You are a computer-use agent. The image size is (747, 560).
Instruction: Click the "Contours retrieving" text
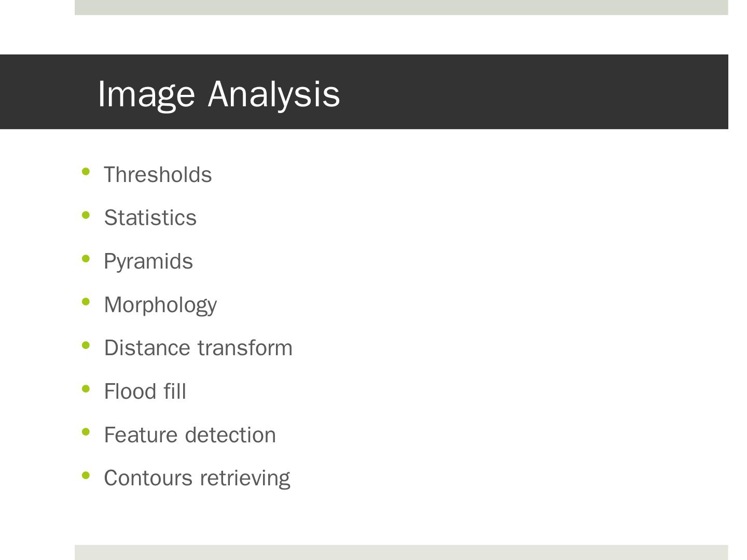click(197, 478)
